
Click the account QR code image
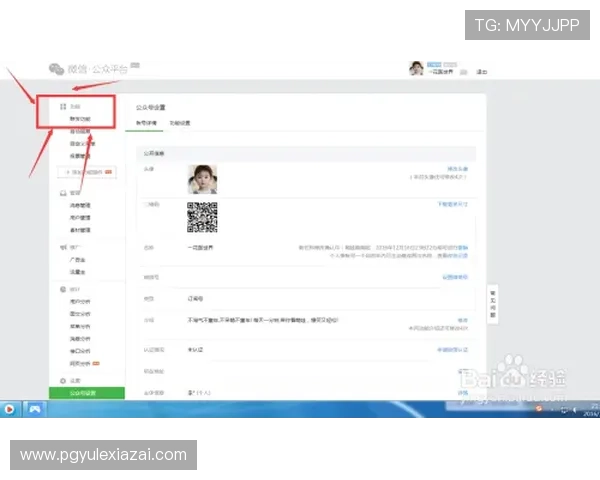(202, 217)
